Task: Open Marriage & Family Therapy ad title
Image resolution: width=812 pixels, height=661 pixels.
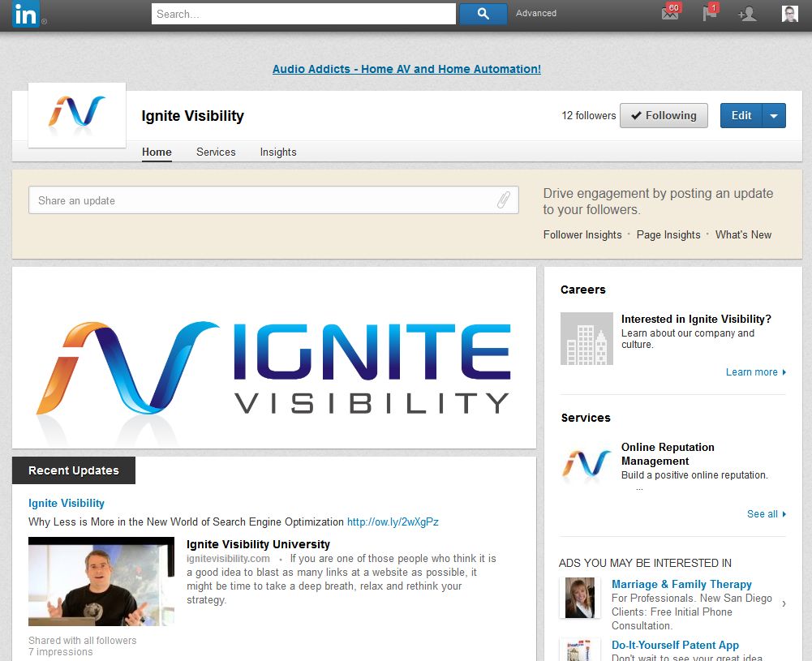Action: tap(681, 585)
